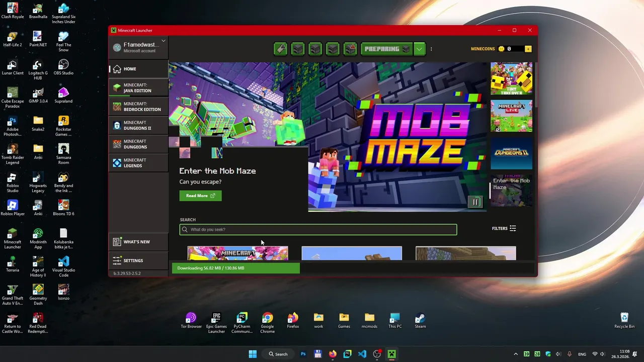Open Steam desktop icon
The height and width of the screenshot is (362, 644).
(x=420, y=320)
